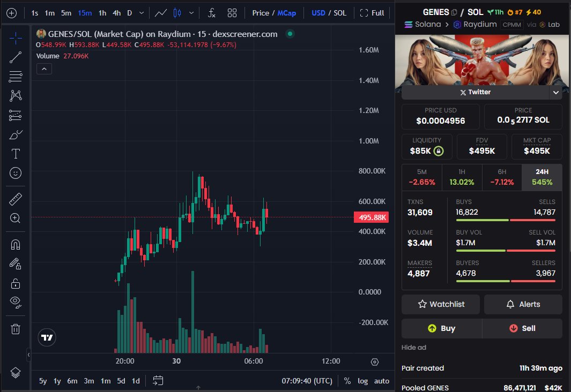
Task: Copy GENES token address icon
Action: [x=454, y=12]
